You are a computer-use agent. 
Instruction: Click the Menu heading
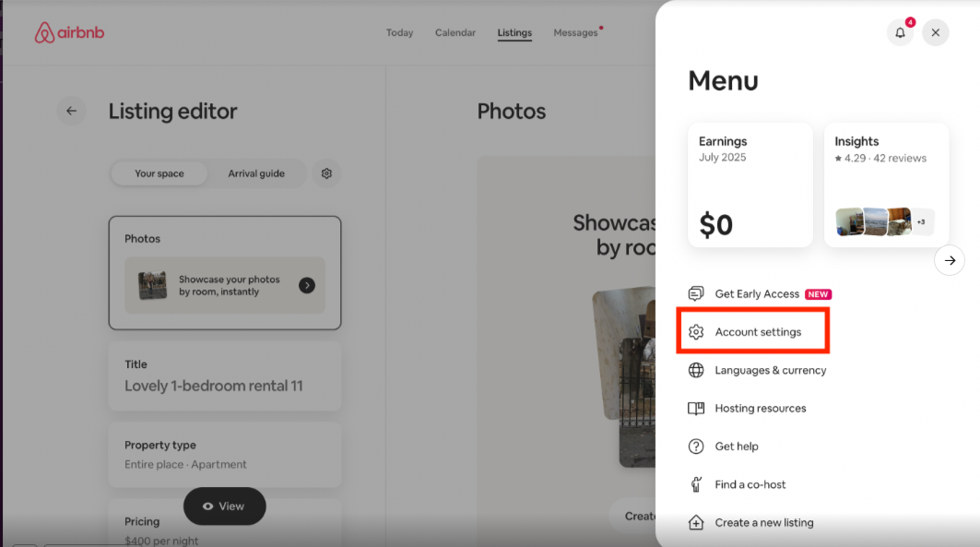(x=723, y=80)
